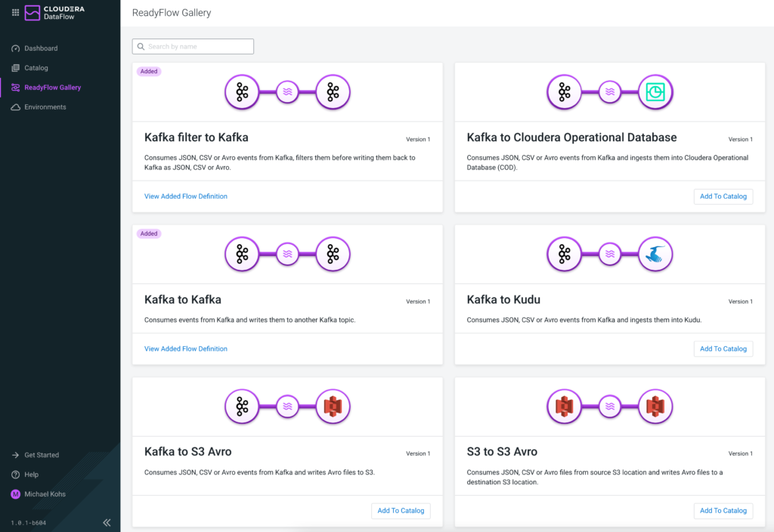Add Kafka to Kudu flow to catalog
774x532 pixels.
point(723,348)
